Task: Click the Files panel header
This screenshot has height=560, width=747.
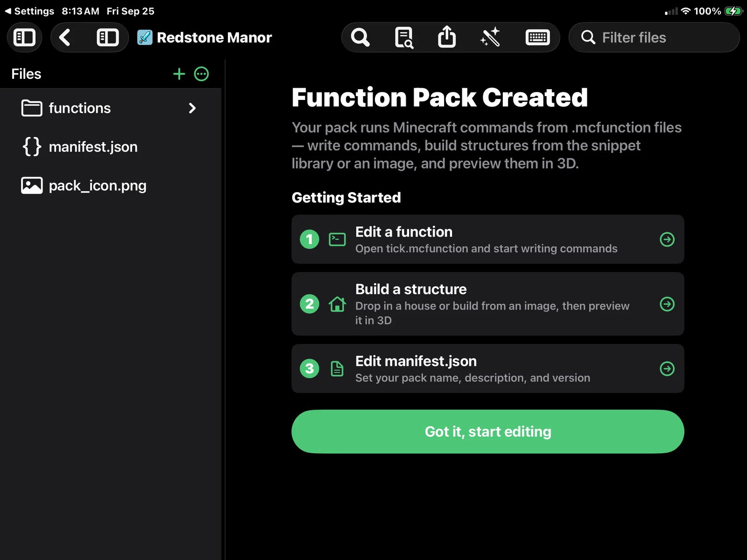Action: click(x=26, y=74)
